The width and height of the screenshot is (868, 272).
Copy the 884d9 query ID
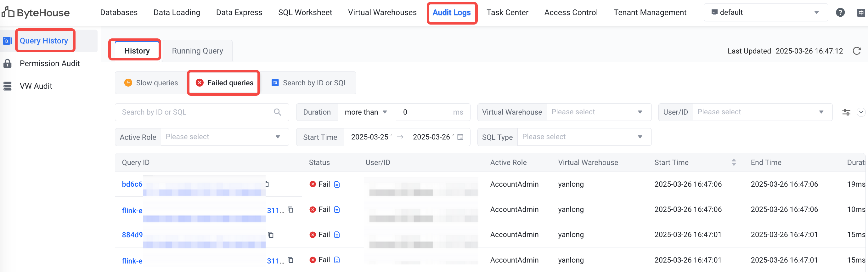click(270, 235)
